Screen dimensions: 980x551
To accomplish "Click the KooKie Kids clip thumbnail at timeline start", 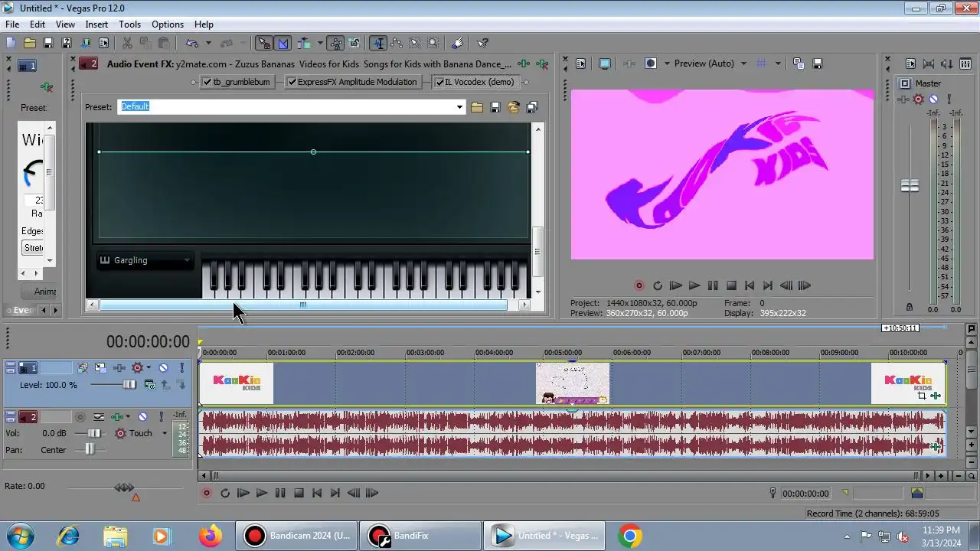I will pos(236,383).
